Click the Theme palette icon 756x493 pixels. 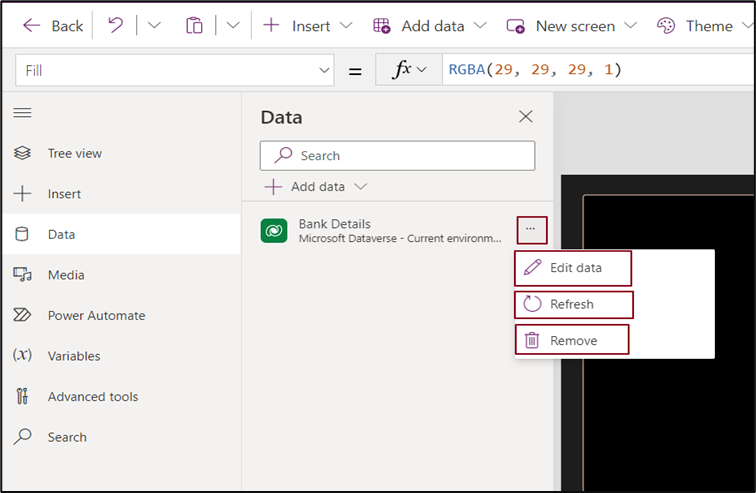(666, 26)
